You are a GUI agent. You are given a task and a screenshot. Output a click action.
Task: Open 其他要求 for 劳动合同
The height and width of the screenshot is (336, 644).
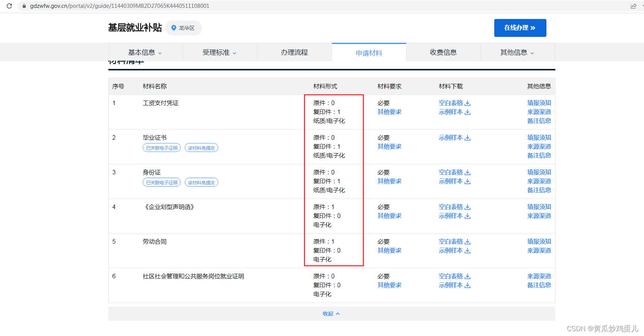pyautogui.click(x=389, y=250)
